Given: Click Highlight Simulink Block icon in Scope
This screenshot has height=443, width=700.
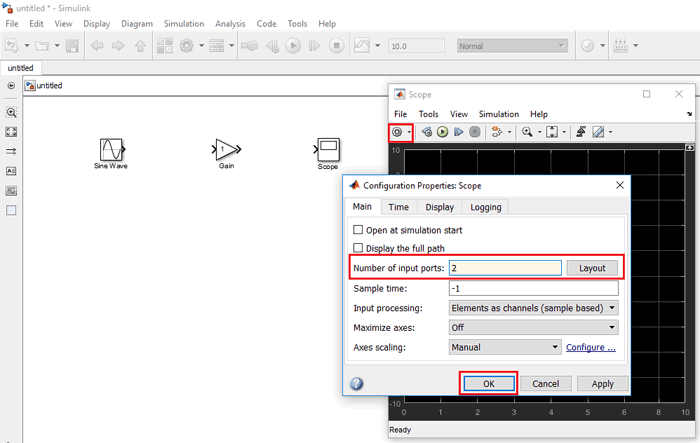Looking at the screenshot, I should (x=496, y=132).
